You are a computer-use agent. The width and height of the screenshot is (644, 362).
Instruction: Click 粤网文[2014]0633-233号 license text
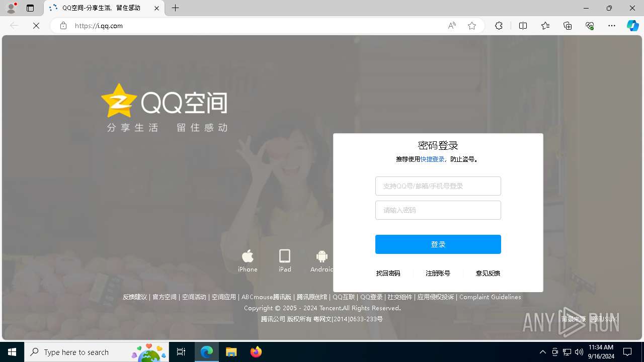(348, 319)
